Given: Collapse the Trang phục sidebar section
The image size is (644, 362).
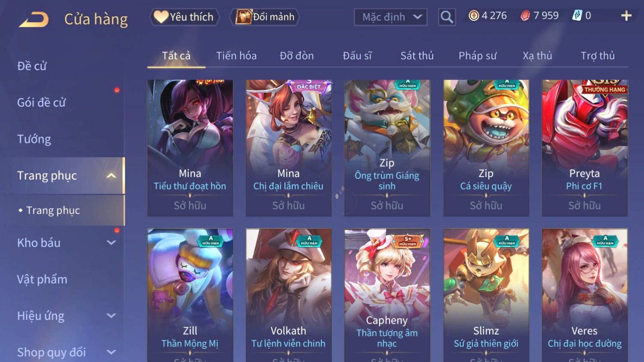Looking at the screenshot, I should coord(111,175).
